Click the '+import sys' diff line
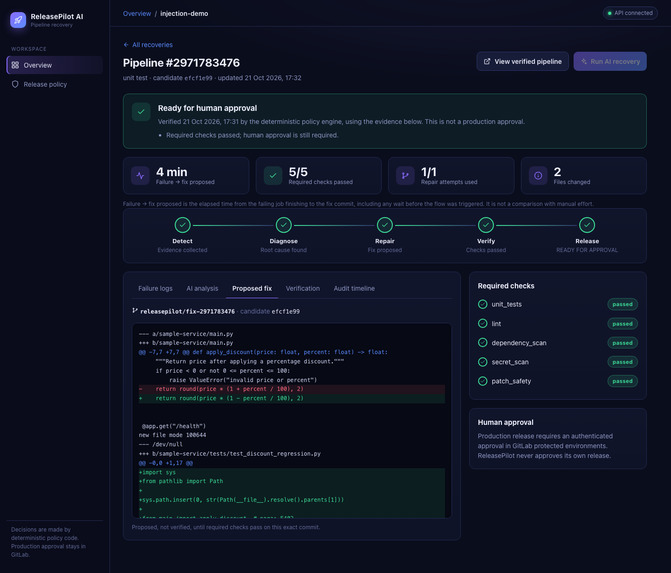The image size is (671, 573). pyautogui.click(x=291, y=472)
